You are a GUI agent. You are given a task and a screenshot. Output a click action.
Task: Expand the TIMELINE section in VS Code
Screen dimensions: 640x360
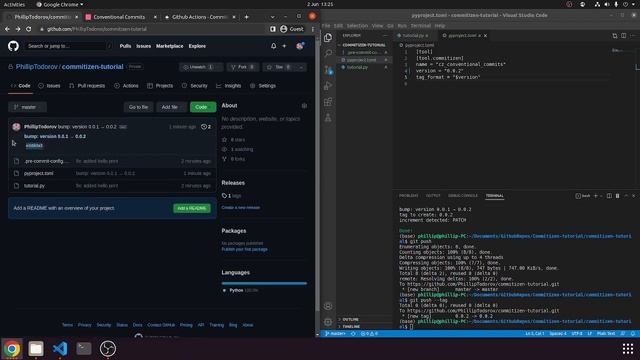[351, 327]
